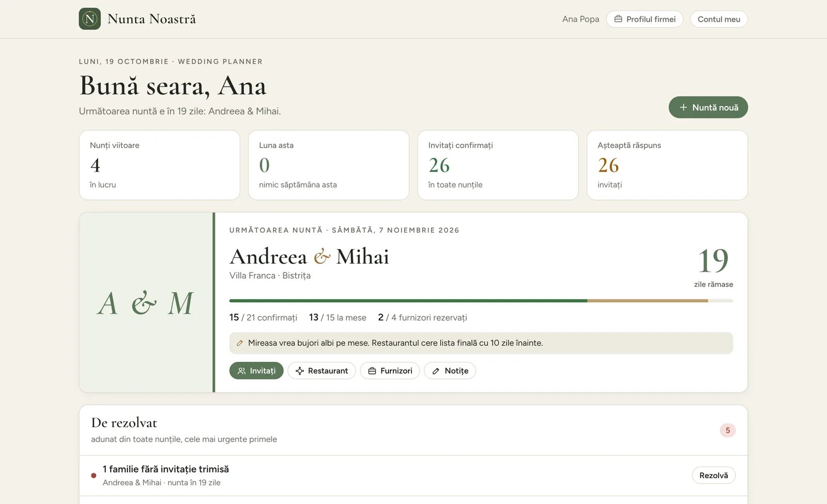This screenshot has height=504, width=827.
Task: Click the wedding progress bar
Action: tap(481, 300)
